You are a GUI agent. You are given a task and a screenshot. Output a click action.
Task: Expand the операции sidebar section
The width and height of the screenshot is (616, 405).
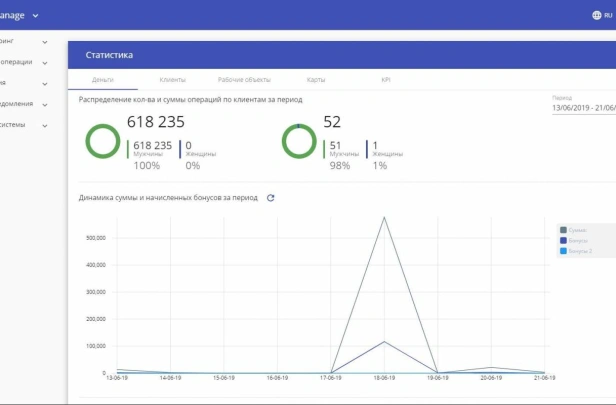(45, 63)
